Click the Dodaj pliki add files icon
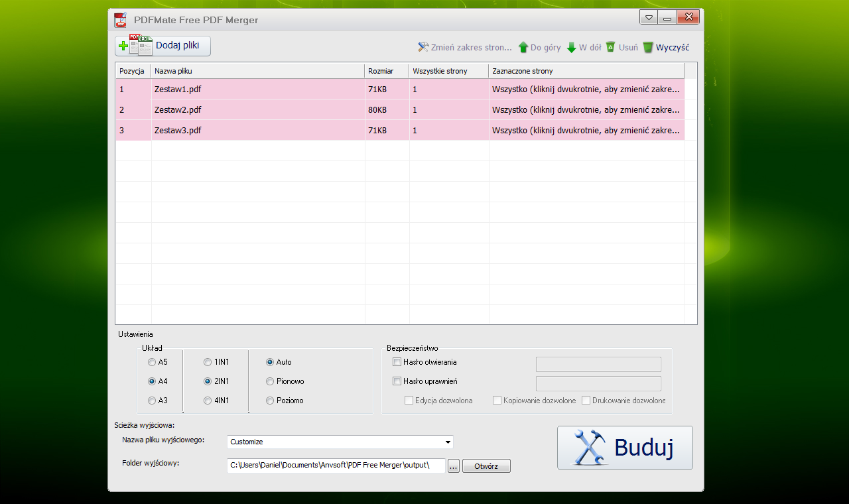 135,46
